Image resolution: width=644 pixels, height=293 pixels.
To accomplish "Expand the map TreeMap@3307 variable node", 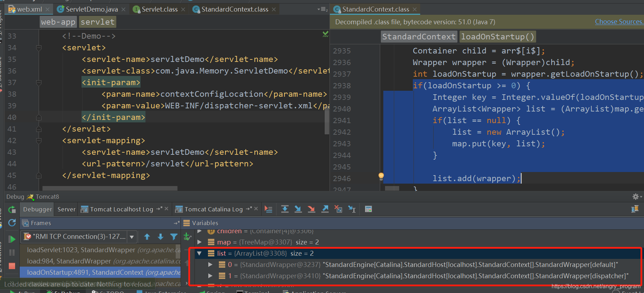I will tap(200, 242).
